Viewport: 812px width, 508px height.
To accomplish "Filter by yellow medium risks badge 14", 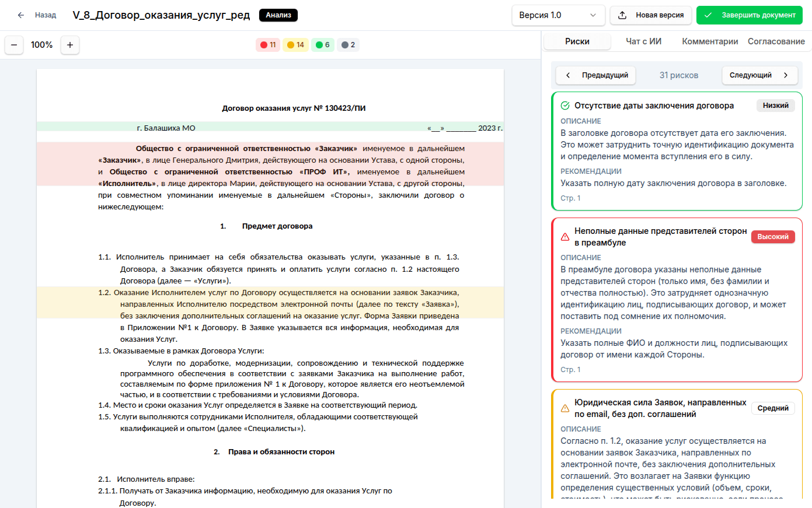I will pos(295,45).
